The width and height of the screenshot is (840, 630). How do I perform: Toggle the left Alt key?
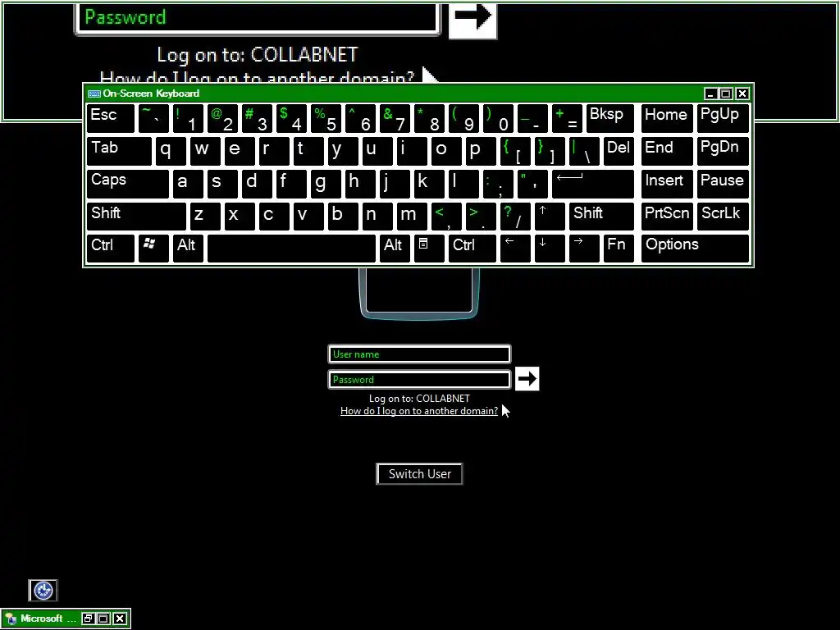(x=188, y=249)
